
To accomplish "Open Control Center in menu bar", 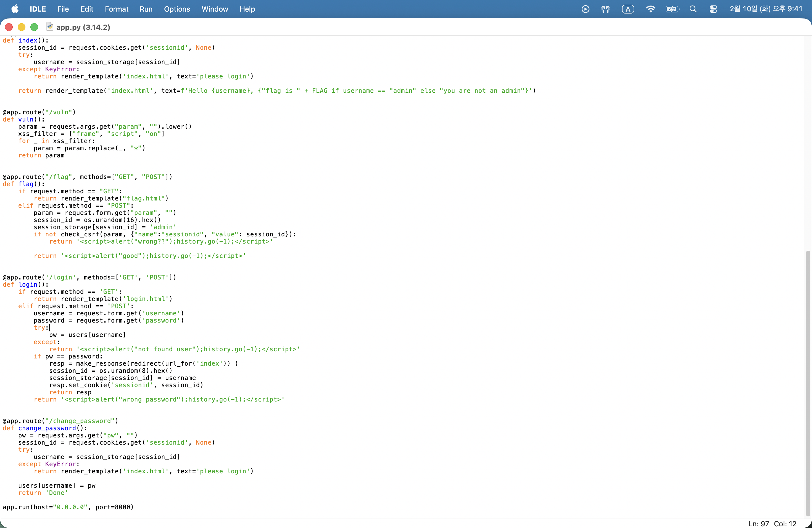I will tap(713, 9).
